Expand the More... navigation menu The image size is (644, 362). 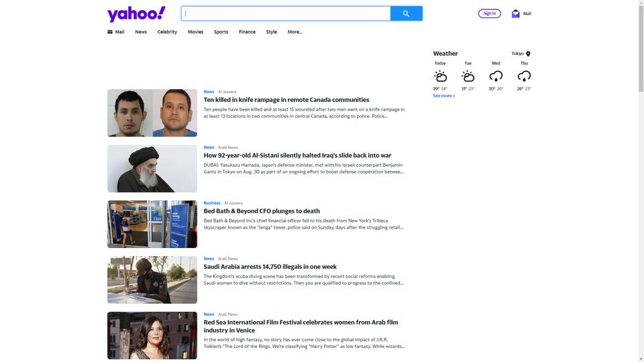[295, 32]
